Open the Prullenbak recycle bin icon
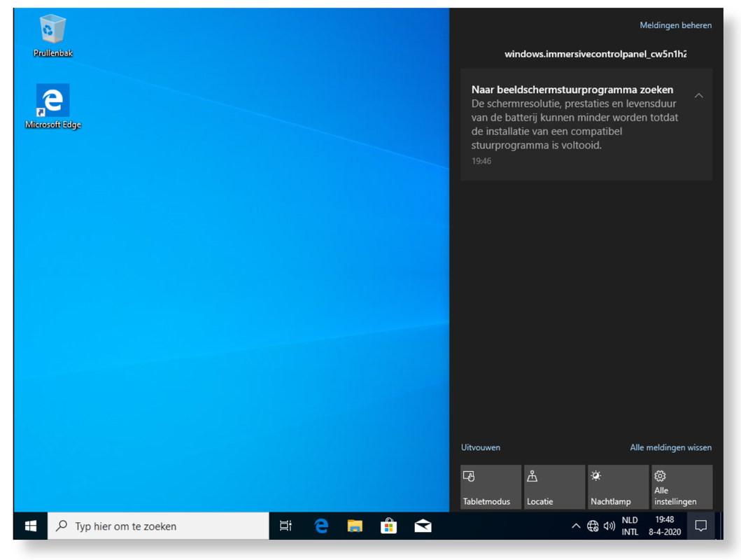Image resolution: width=741 pixels, height=560 pixels. 52,36
